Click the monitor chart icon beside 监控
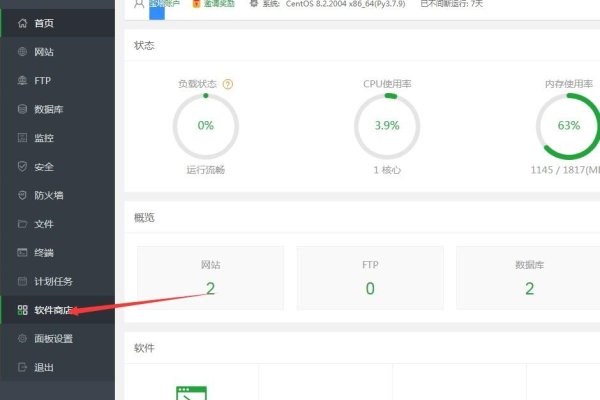 tap(22, 138)
